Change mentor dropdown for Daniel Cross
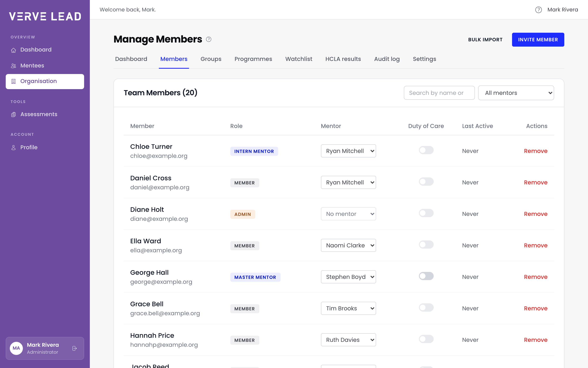The width and height of the screenshot is (588, 368). (x=349, y=182)
